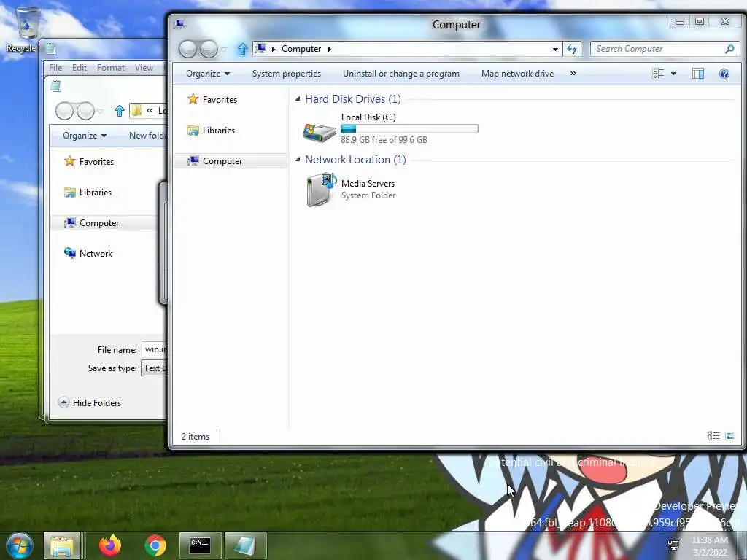
Task: Expand the arrow after Computer in breadcrumb
Action: pos(329,49)
